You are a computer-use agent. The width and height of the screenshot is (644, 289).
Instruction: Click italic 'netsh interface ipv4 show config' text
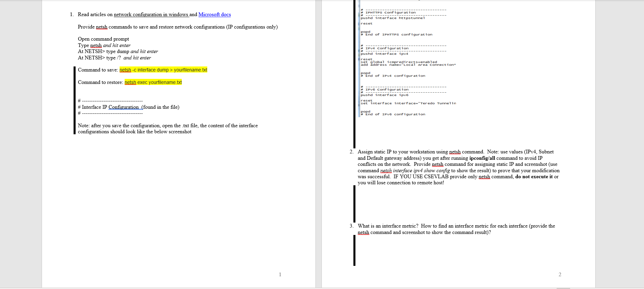coord(415,171)
